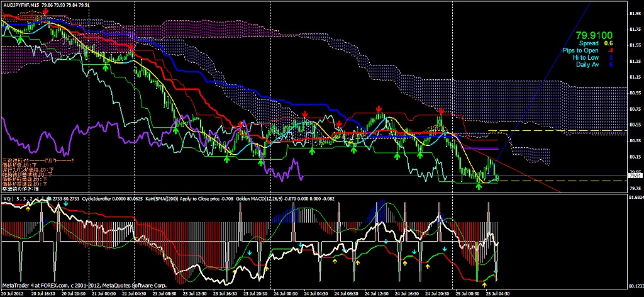The image size is (644, 297).
Task: Select the Spread label
Action: 589,43
